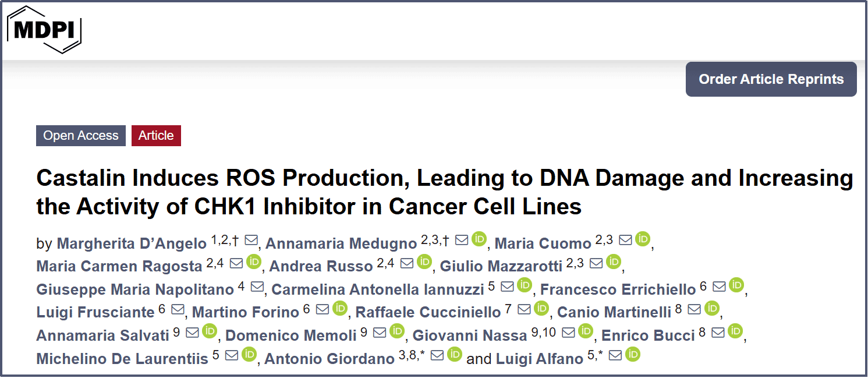Open Margherita D'Angelo's email envelope icon

[251, 240]
